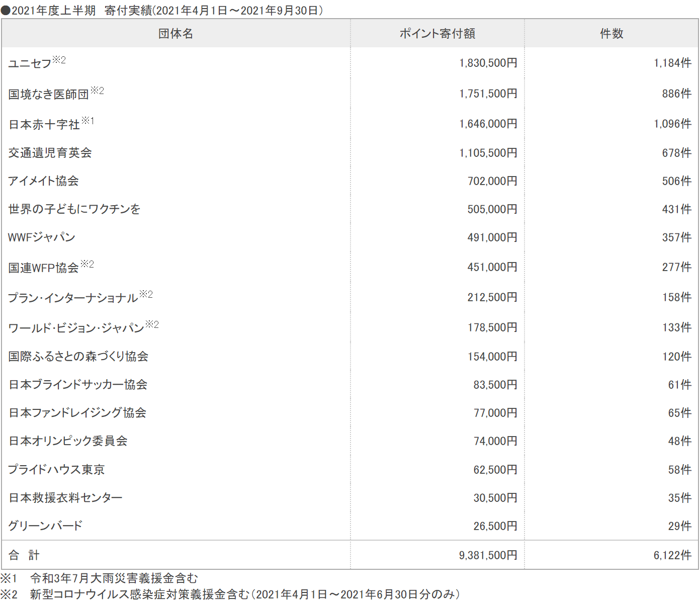Select the 交通遺児育英会 organization name
The width and height of the screenshot is (700, 600).
tap(50, 153)
